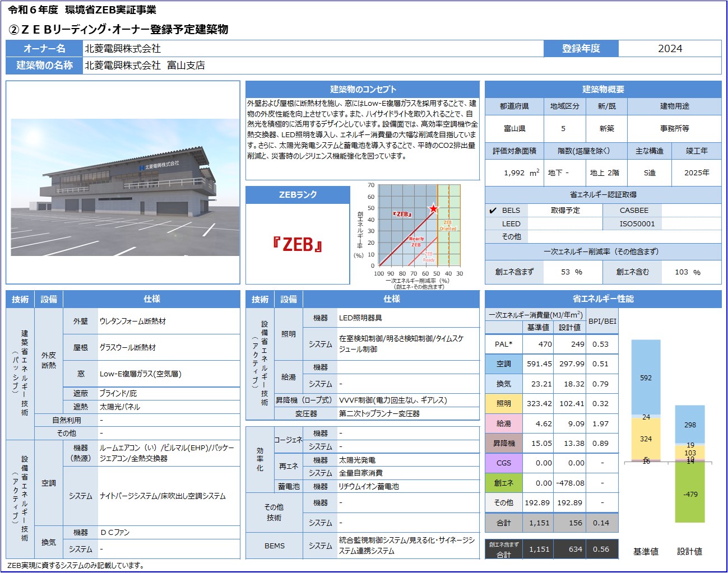Click the ZEBランク header
Screen dimensions: 728x573
tap(298, 195)
